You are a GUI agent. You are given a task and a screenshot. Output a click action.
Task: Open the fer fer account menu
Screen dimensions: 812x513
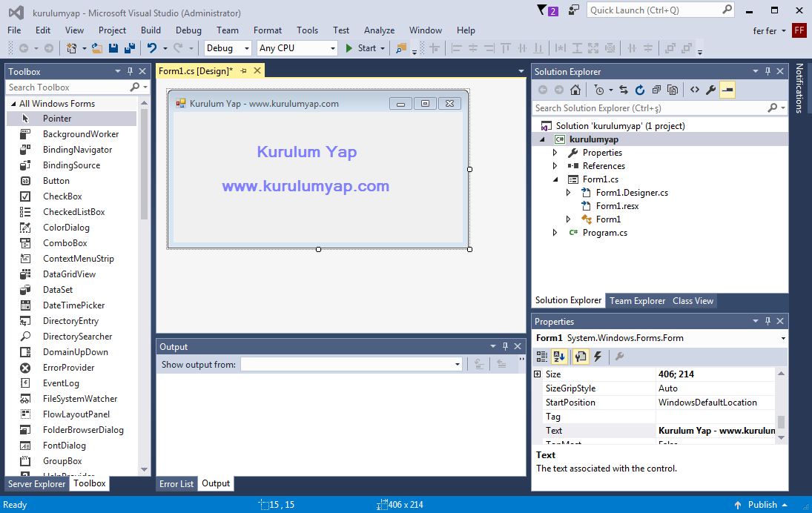click(769, 31)
